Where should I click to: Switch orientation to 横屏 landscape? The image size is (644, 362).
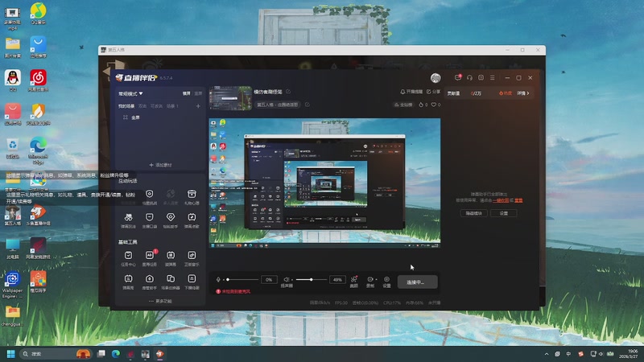click(187, 93)
